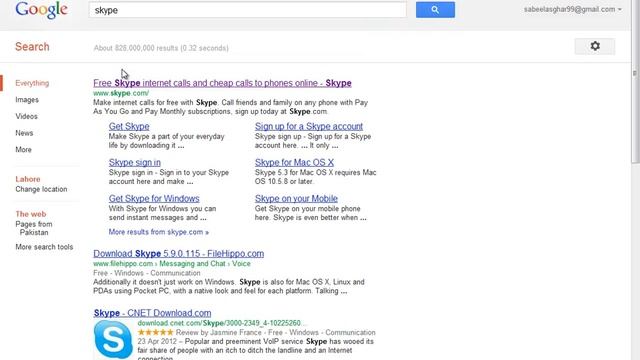Click the About 828,000,000 results text
640x360 pixels.
161,48
